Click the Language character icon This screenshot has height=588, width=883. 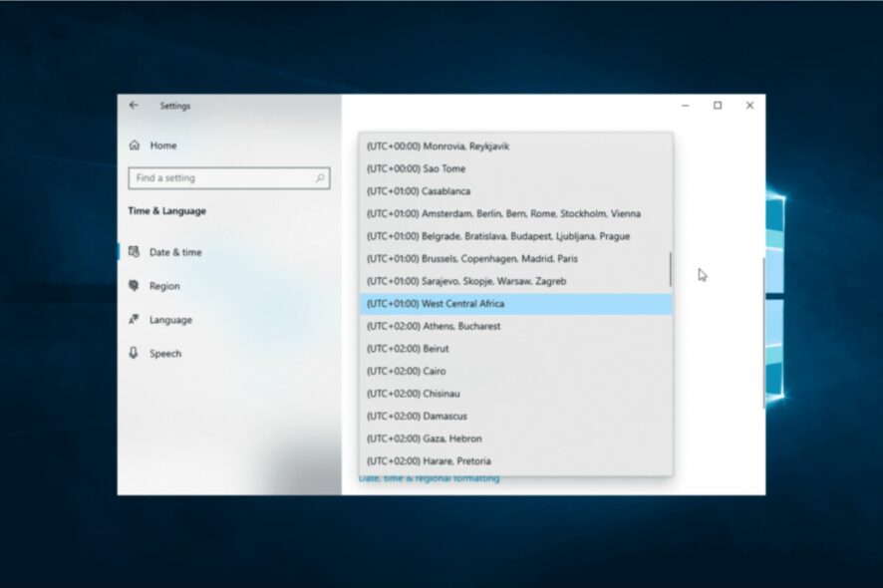134,319
